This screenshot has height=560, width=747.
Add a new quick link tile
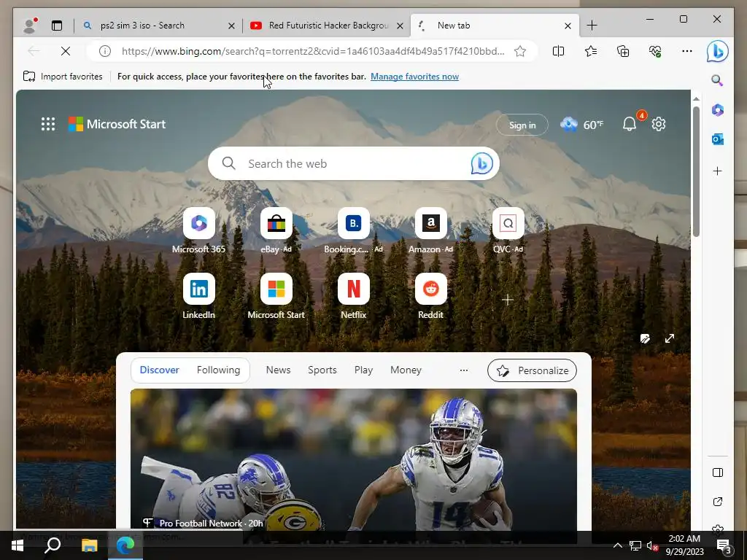point(508,300)
